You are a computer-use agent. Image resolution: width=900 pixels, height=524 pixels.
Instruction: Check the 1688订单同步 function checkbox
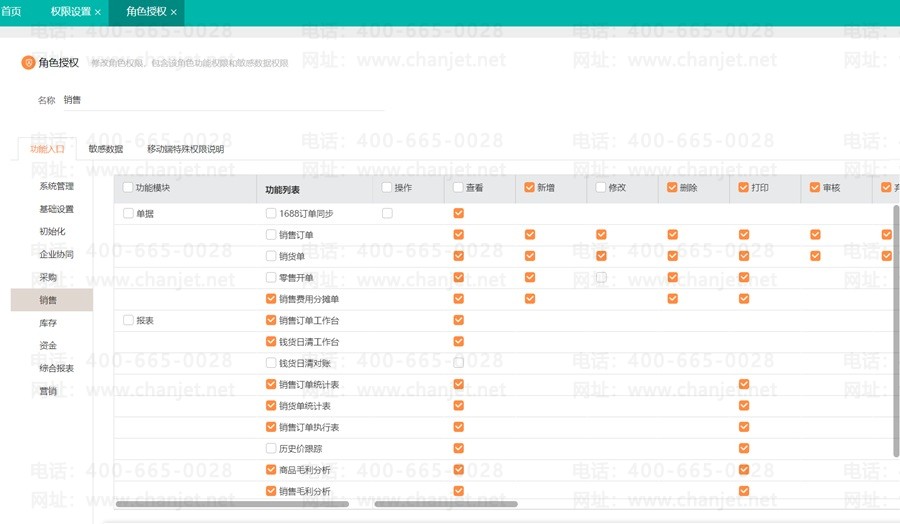click(x=271, y=214)
